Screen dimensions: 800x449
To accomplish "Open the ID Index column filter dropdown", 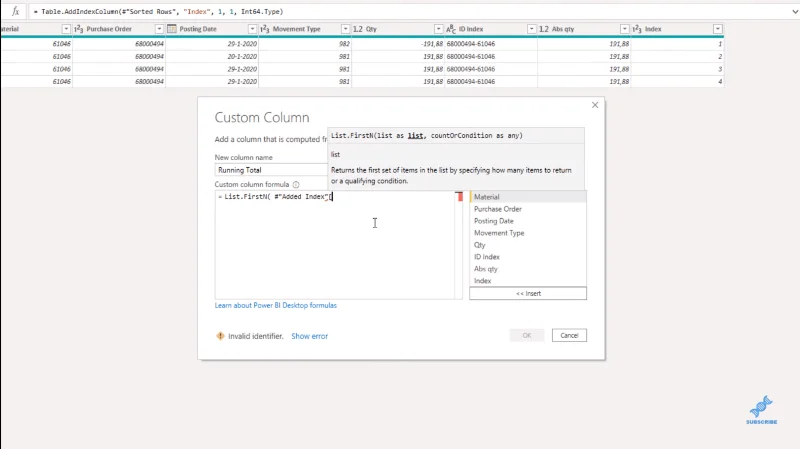I will [x=532, y=29].
